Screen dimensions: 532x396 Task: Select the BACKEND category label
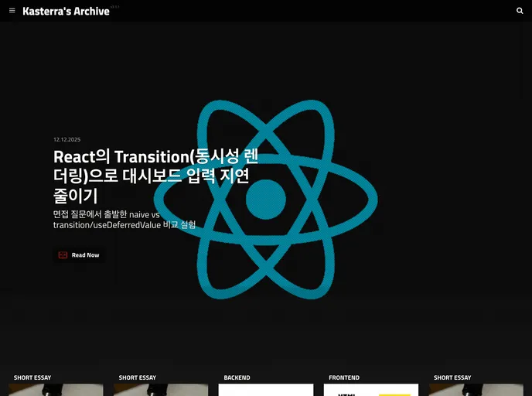(237, 377)
